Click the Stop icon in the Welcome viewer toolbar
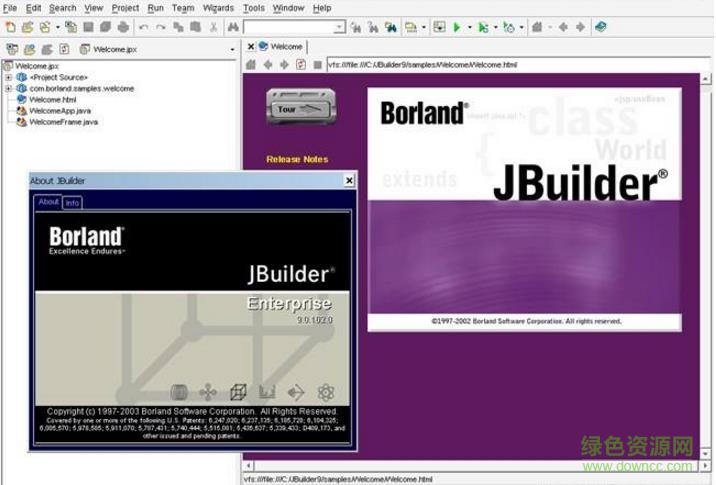The width and height of the screenshot is (716, 485). coord(318,65)
